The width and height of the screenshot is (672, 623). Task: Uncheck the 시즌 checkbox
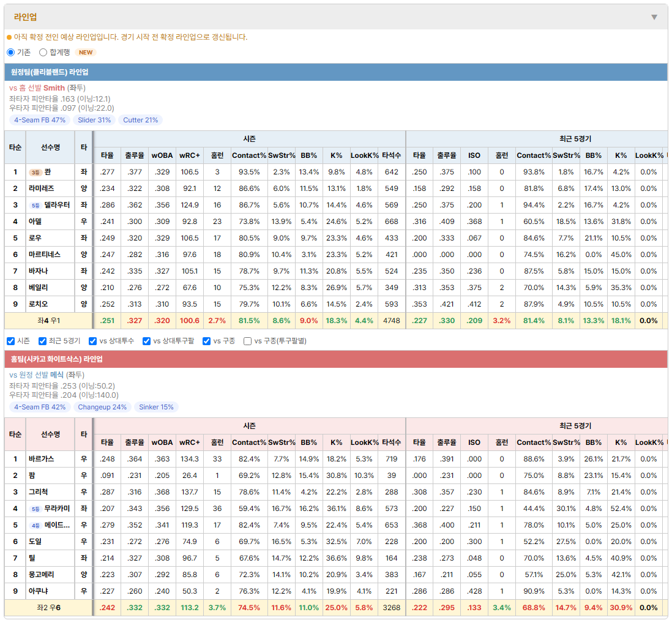11,341
